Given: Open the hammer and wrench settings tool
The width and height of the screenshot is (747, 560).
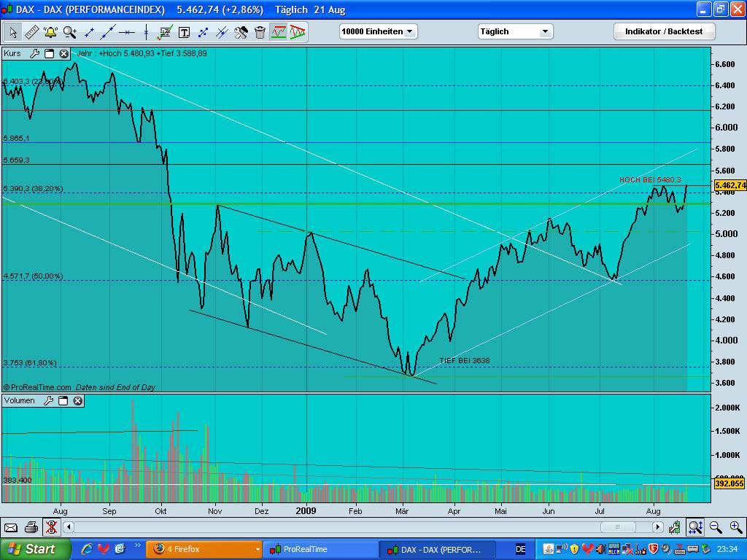Looking at the screenshot, I should (241, 32).
